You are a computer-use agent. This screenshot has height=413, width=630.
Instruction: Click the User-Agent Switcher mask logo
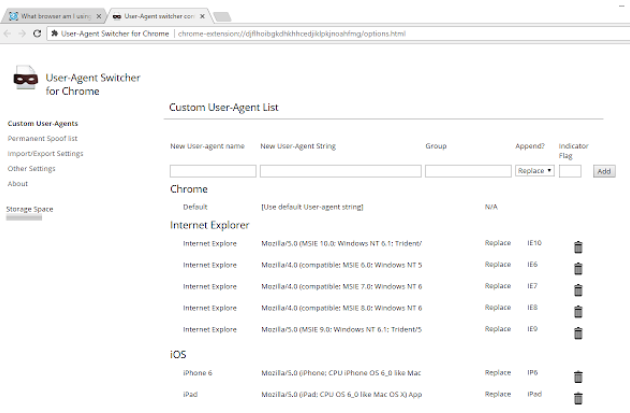(x=26, y=78)
